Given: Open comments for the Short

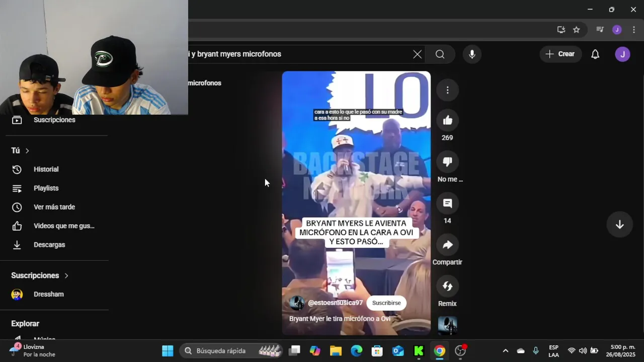Looking at the screenshot, I should tap(447, 204).
